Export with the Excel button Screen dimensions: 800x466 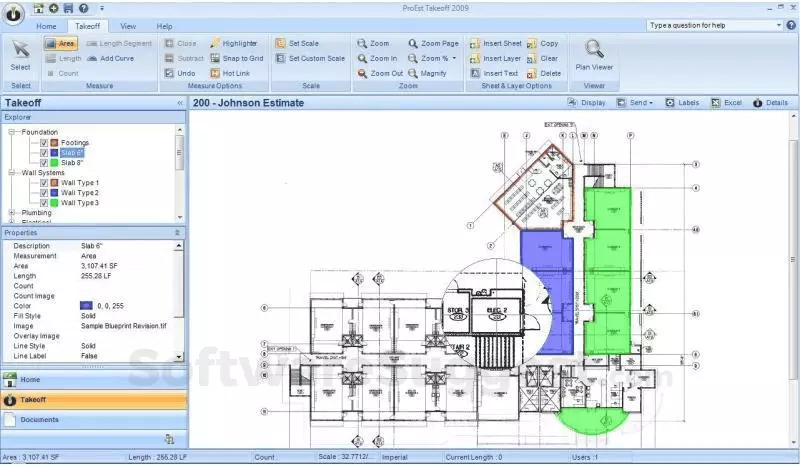point(727,103)
